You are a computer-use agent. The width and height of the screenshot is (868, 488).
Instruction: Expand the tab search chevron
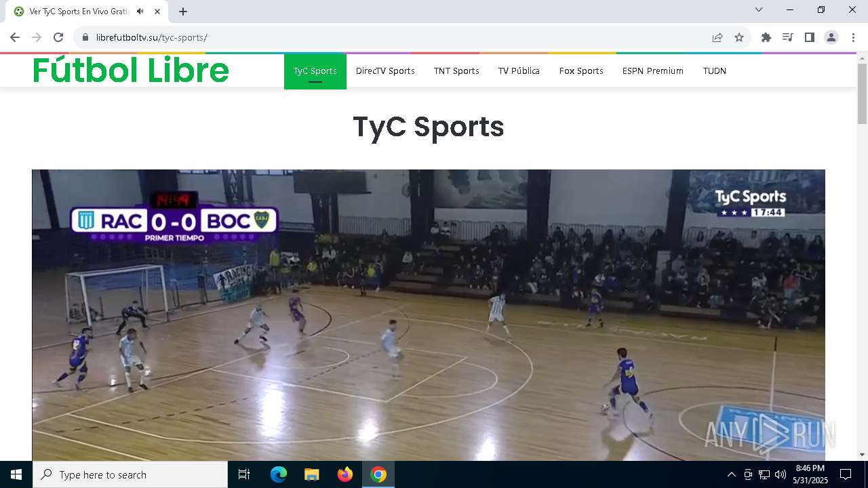[x=759, y=9]
